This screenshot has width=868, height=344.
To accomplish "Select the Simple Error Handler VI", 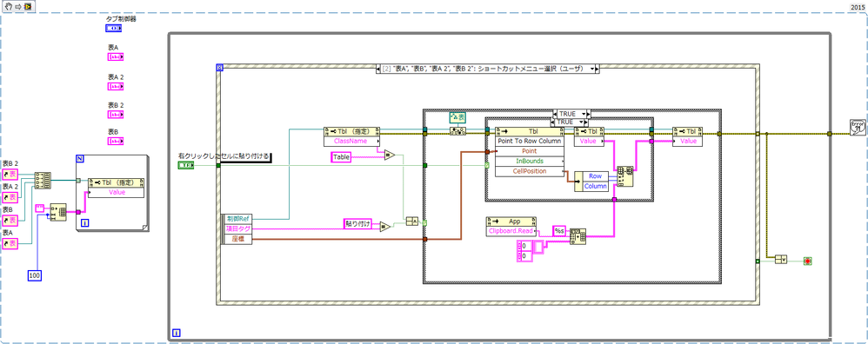I will click(858, 127).
